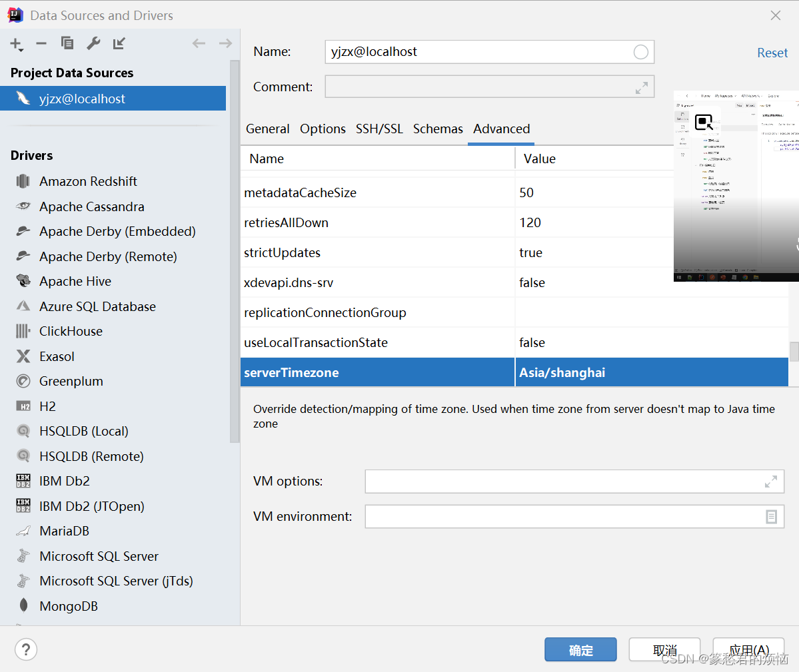Viewport: 799px width, 672px height.
Task: Open driver settings via the wrench icon
Action: [93, 43]
